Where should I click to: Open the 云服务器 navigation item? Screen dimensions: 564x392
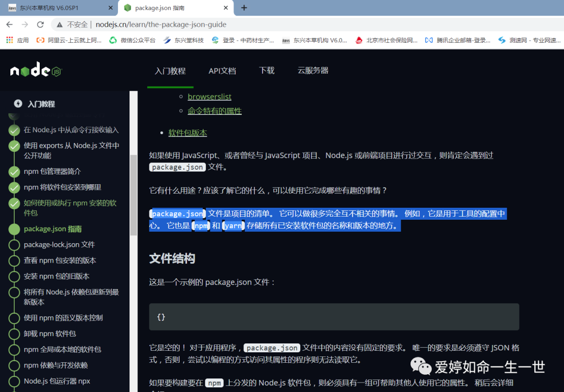click(313, 70)
